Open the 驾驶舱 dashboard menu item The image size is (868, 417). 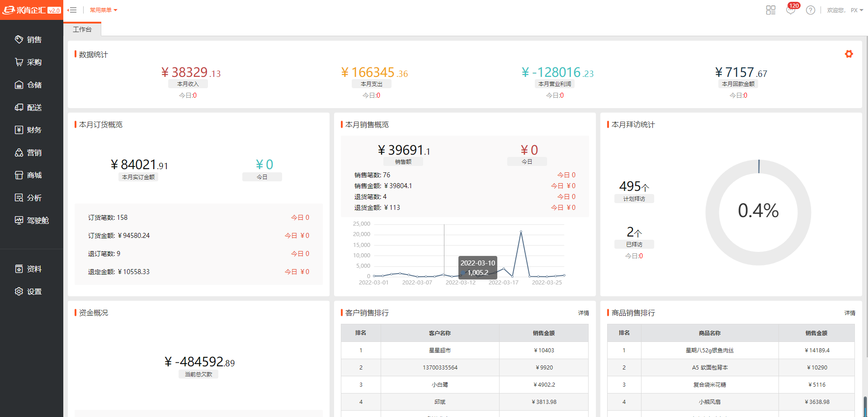(x=32, y=221)
